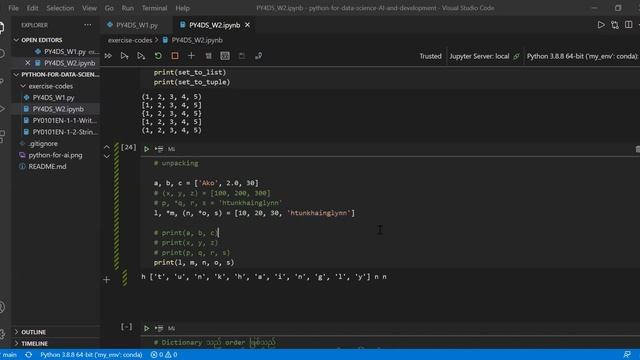The width and height of the screenshot is (640, 360).
Task: Click the save notebook toolbar icon
Action: tap(242, 56)
